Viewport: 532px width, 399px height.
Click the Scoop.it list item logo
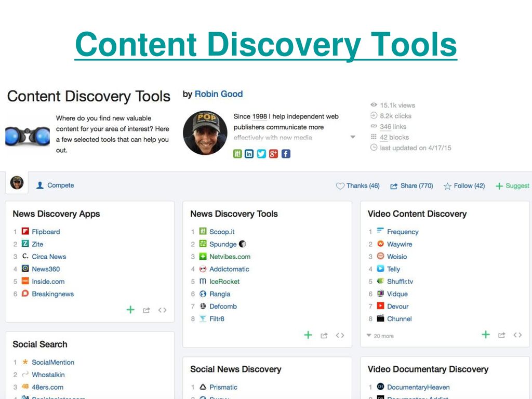click(203, 231)
